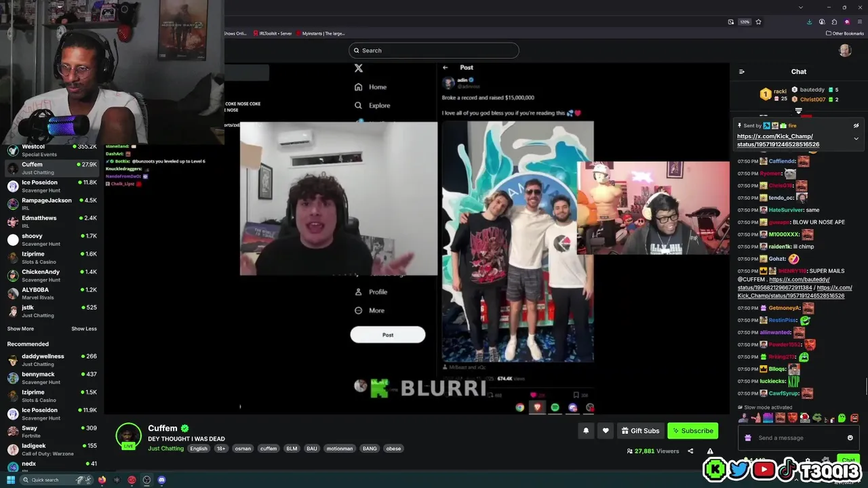The height and width of the screenshot is (488, 868).
Task: Click the share stream icon
Action: pyautogui.click(x=690, y=451)
